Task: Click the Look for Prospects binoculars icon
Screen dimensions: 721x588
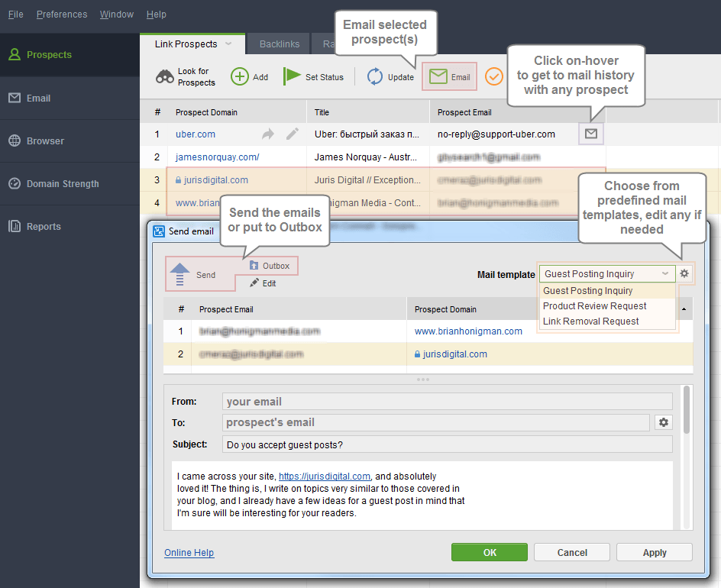Action: 165,77
